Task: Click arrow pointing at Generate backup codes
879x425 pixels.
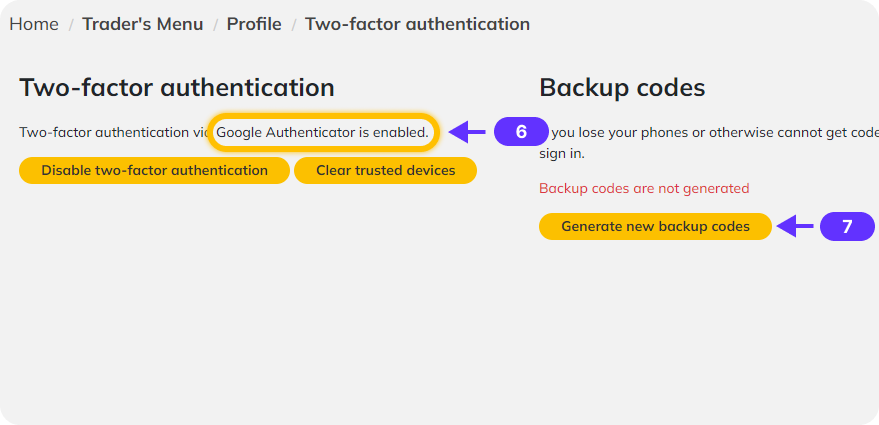Action: [796, 226]
